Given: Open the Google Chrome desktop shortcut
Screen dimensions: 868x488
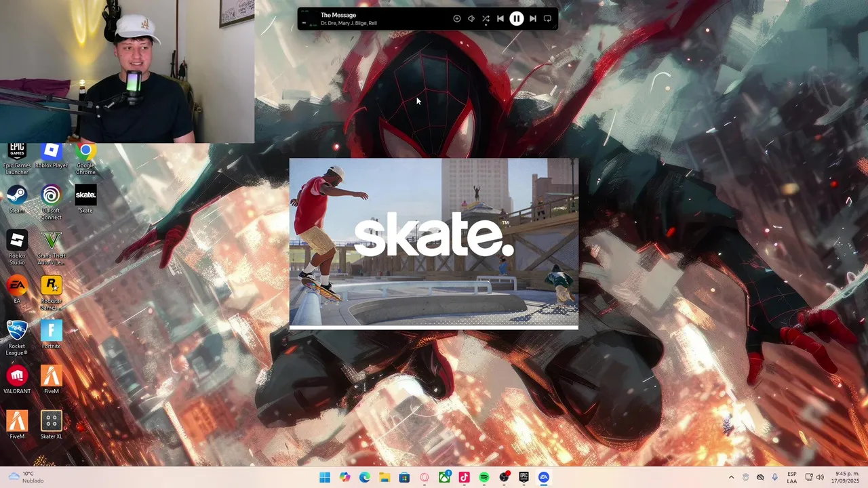Looking at the screenshot, I should click(85, 157).
